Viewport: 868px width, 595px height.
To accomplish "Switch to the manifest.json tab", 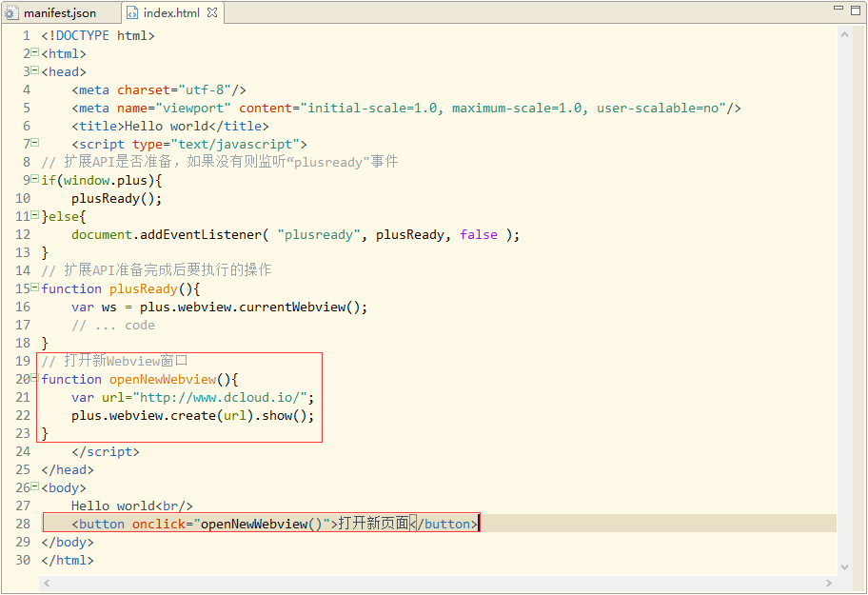I will pyautogui.click(x=59, y=13).
